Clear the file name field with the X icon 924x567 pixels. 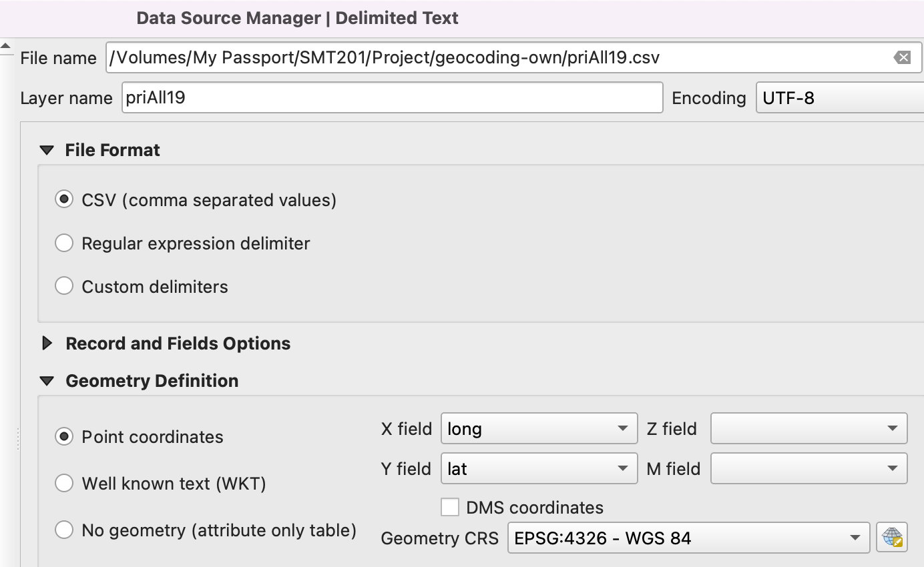902,58
